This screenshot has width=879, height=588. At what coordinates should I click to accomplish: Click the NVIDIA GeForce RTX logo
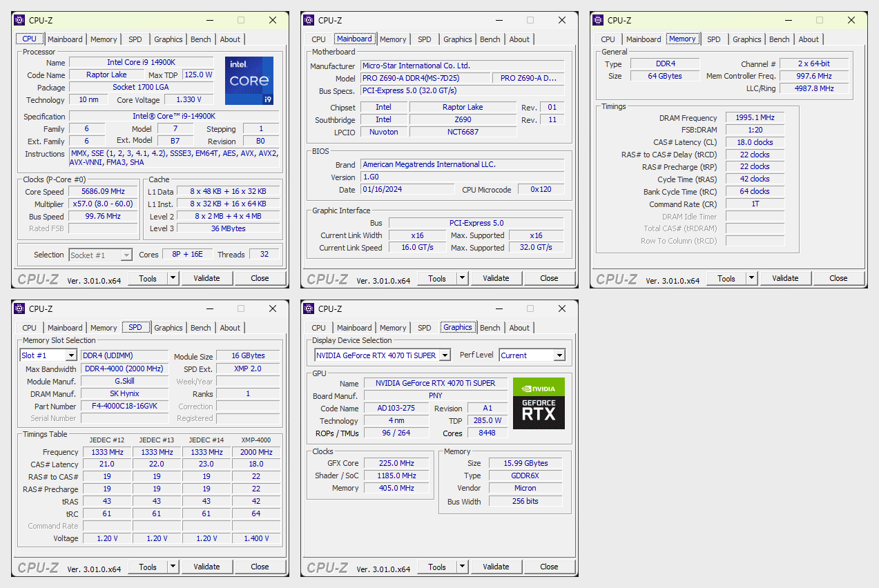[539, 403]
